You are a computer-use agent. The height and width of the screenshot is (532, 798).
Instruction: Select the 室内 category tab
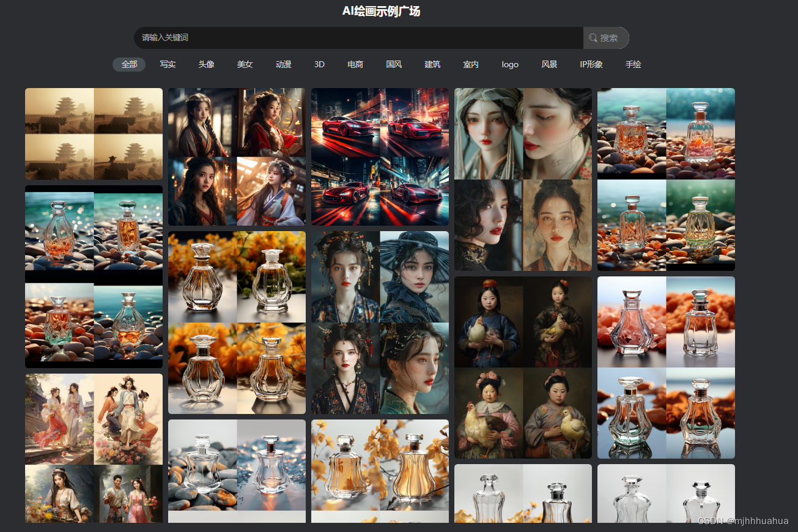471,64
